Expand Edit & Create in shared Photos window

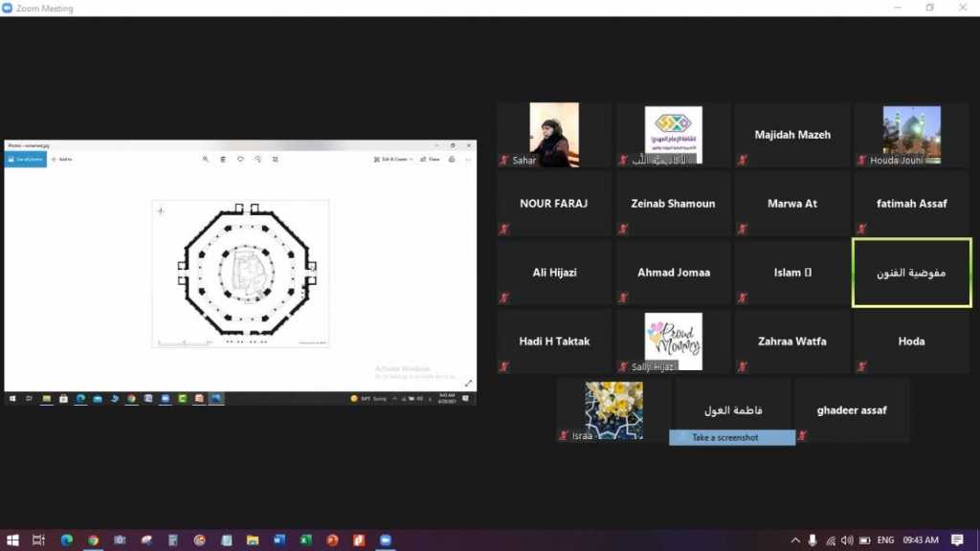(x=393, y=159)
